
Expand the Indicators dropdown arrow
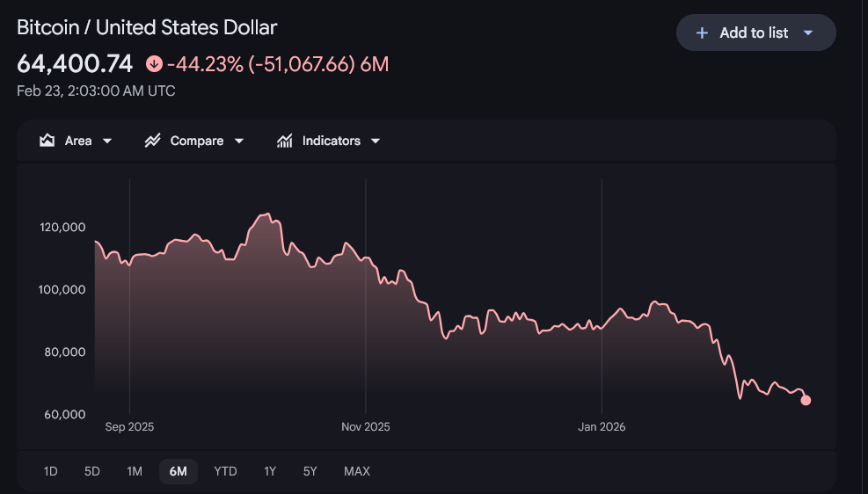[x=376, y=141]
